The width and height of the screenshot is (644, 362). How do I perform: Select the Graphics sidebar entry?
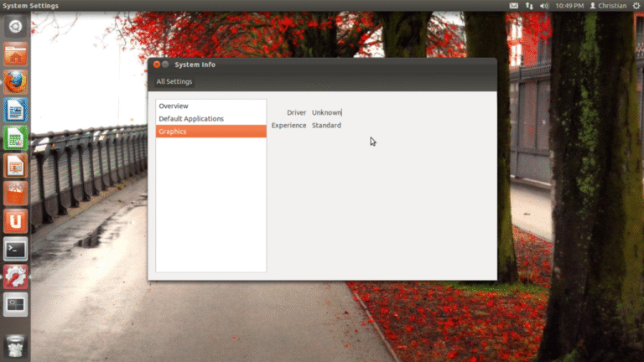173,132
